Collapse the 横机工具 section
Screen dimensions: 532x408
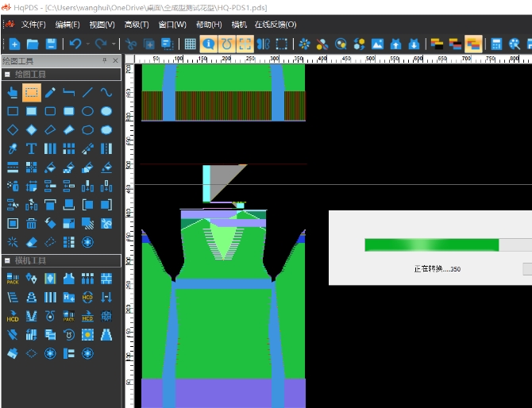pyautogui.click(x=7, y=261)
